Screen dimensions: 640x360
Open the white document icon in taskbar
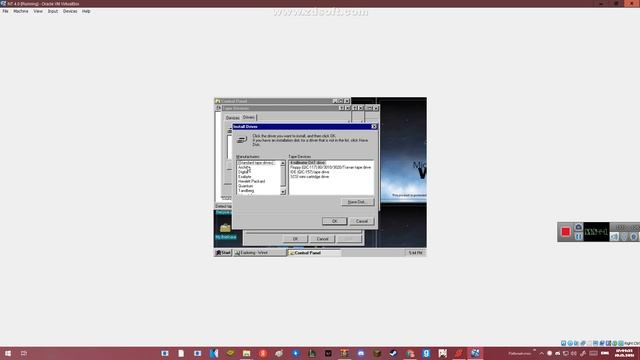181,353
